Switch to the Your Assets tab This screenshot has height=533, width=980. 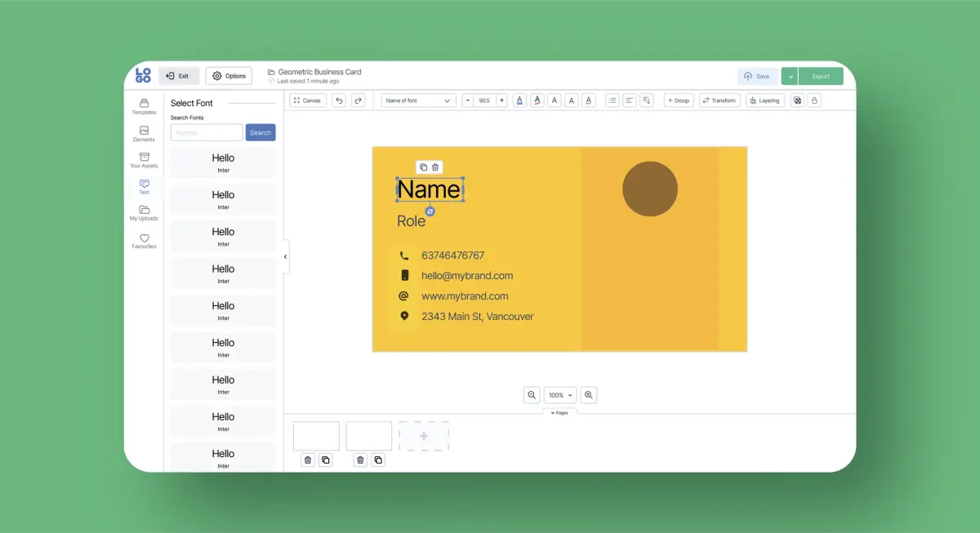click(x=144, y=160)
